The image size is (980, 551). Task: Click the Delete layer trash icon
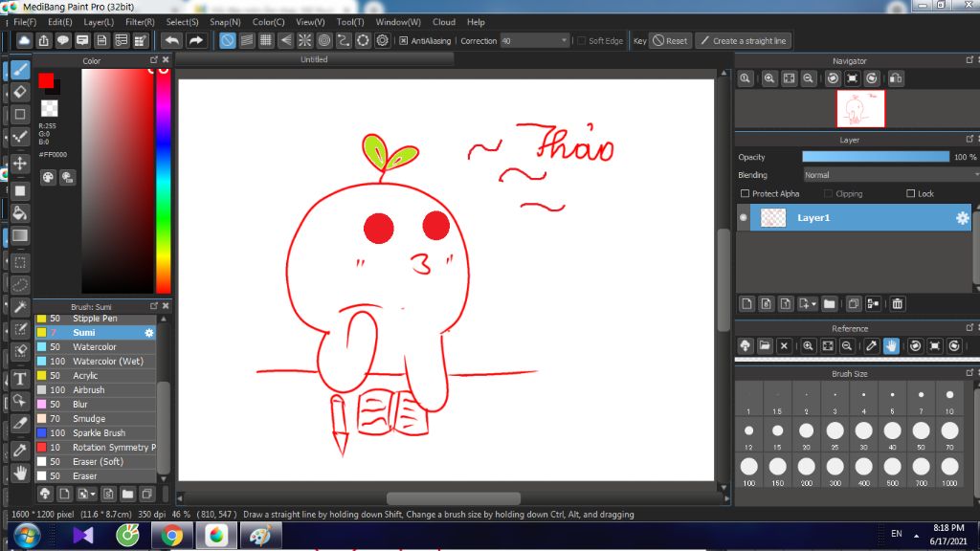pyautogui.click(x=898, y=303)
